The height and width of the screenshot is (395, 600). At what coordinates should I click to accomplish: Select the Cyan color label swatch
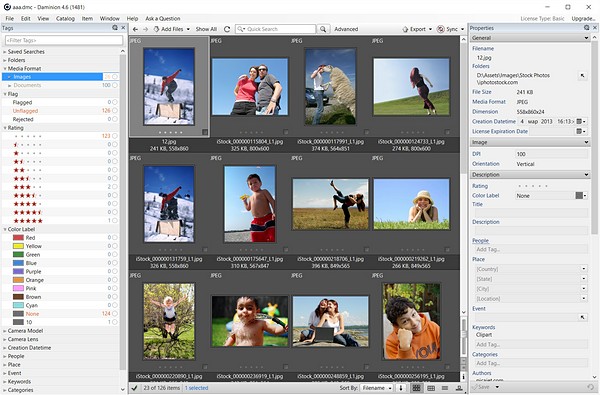tap(18, 305)
